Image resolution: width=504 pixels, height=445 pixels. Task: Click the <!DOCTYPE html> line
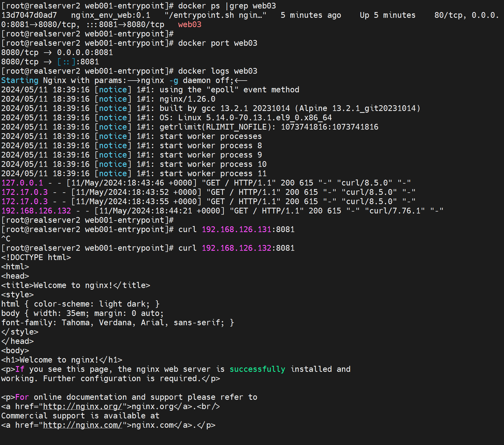[36, 257]
